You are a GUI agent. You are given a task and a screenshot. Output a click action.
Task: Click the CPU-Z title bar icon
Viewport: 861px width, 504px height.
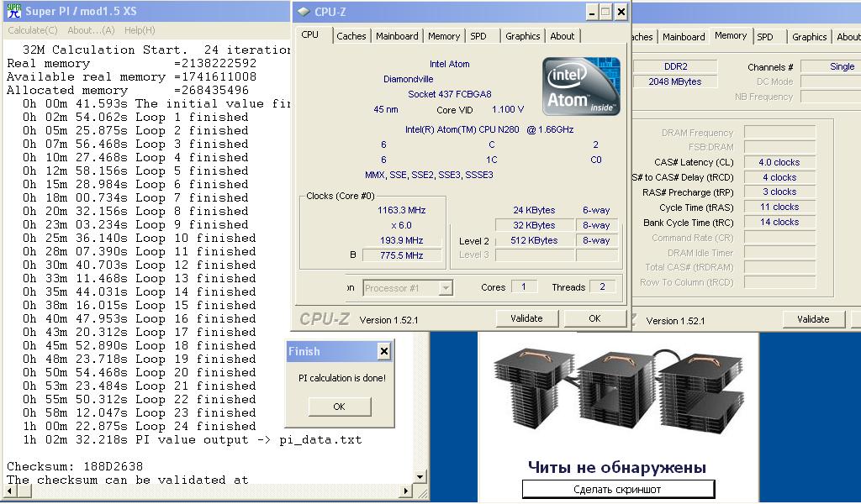tap(304, 12)
